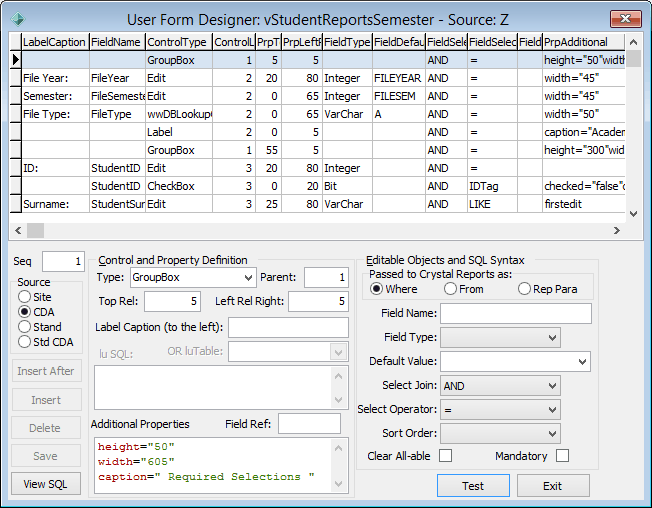This screenshot has width=652, height=508.
Task: Click the Parent input field
Action: coord(326,277)
